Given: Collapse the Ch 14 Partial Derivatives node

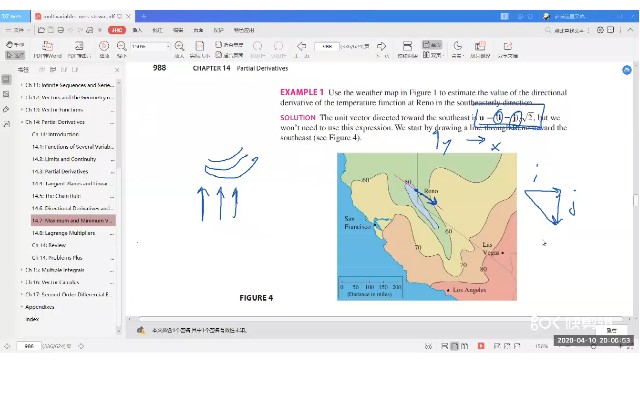Looking at the screenshot, I should (x=22, y=122).
